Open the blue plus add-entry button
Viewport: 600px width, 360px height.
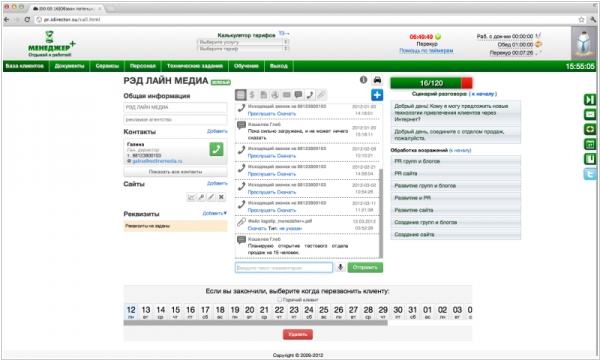pyautogui.click(x=377, y=95)
